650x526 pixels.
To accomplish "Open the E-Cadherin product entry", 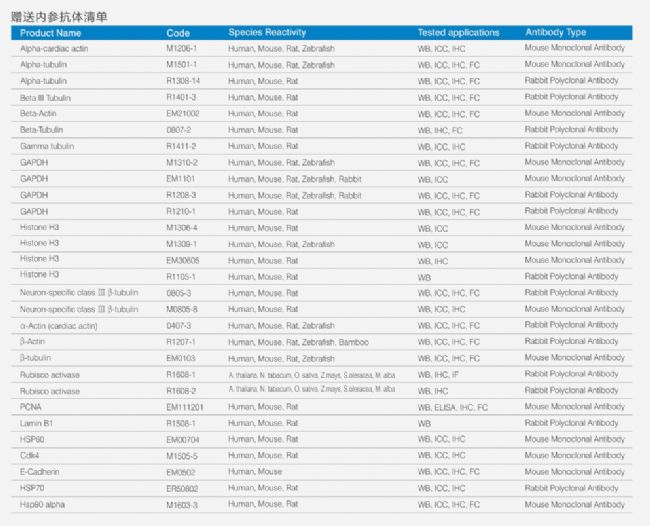I will pos(40,472).
